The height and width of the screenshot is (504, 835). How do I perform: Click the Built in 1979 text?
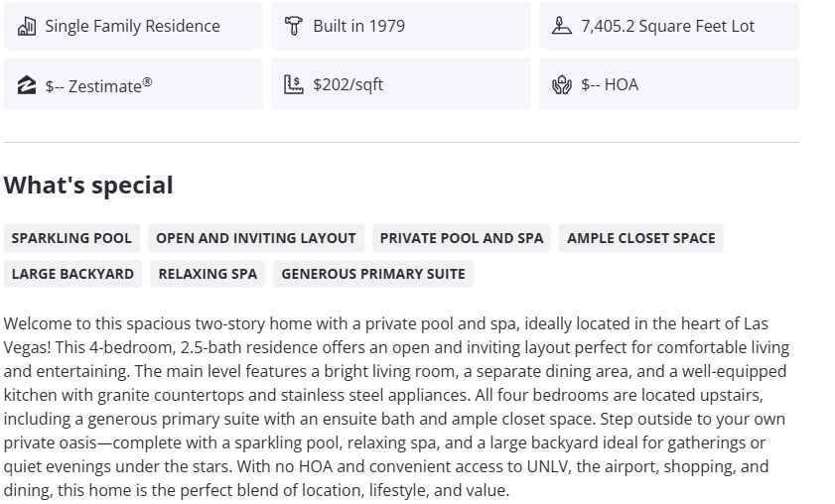358,26
